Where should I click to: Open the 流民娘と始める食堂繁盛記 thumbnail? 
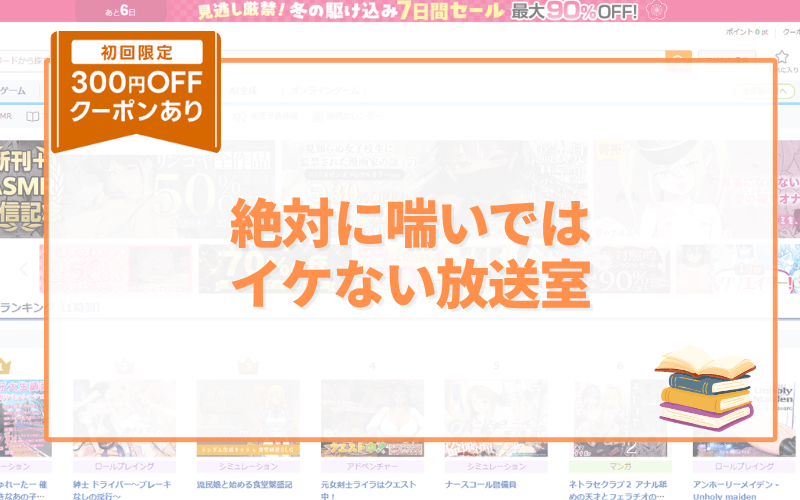[x=248, y=418]
